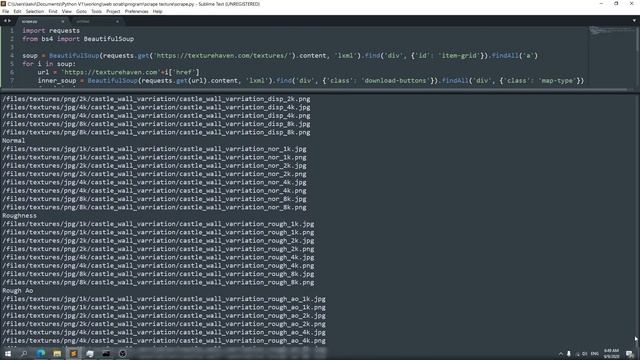Click the castle_wall_varriation_rough_2k.png output line
640x360 pixels.
[158, 249]
